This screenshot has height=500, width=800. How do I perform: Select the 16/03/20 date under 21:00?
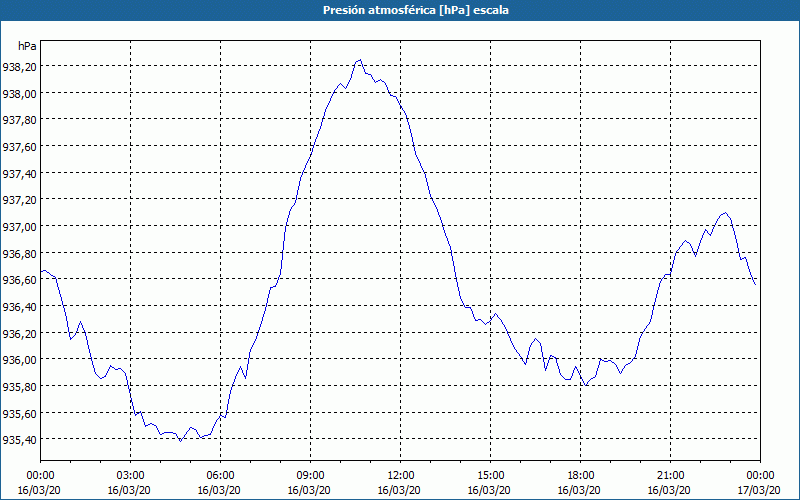670,490
